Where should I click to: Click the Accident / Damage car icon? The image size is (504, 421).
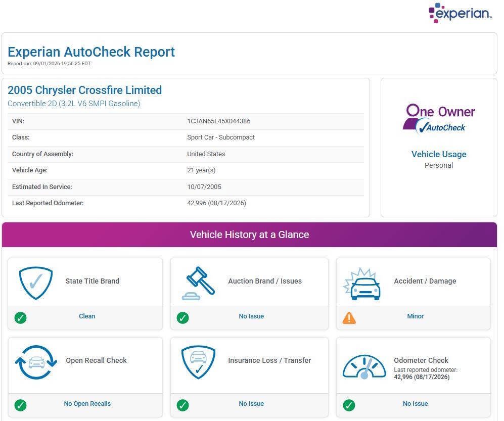[x=362, y=284]
